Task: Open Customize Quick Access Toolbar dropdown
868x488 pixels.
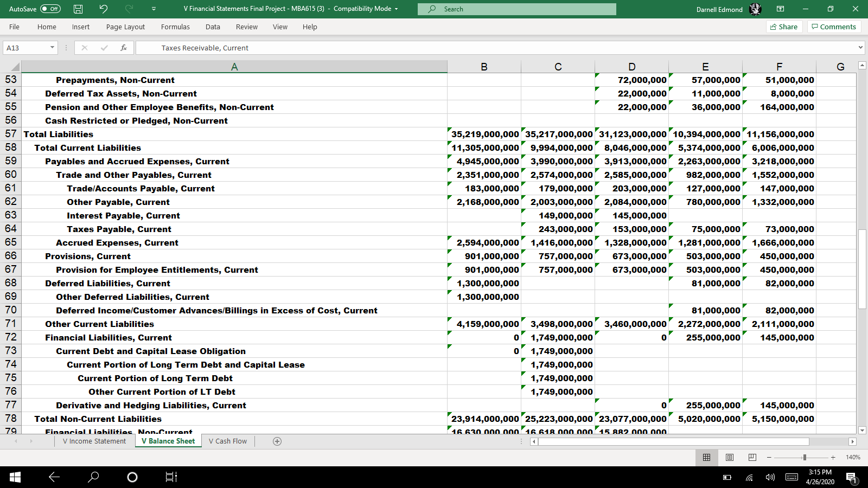Action: point(154,9)
